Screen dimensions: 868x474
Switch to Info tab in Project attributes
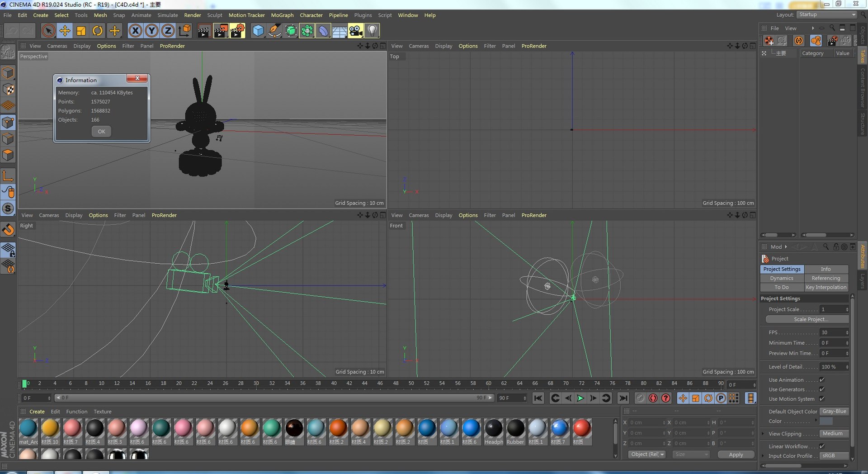coord(826,269)
